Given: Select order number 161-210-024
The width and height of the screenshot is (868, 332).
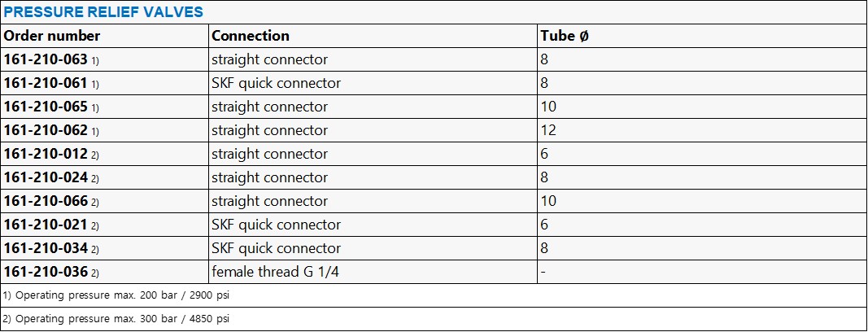Looking at the screenshot, I should [x=46, y=177].
